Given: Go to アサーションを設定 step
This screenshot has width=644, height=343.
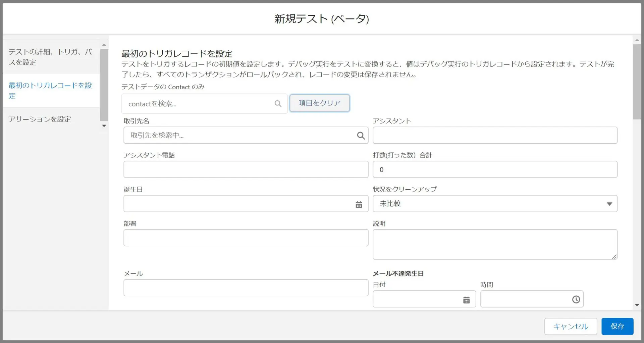Looking at the screenshot, I should [x=40, y=119].
